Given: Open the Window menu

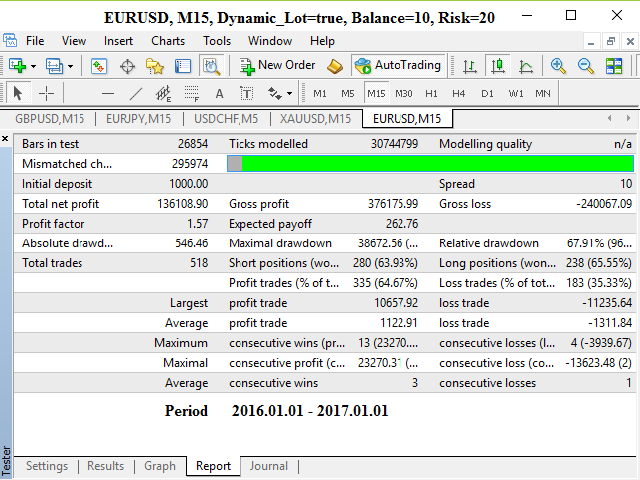Looking at the screenshot, I should click(x=270, y=41).
